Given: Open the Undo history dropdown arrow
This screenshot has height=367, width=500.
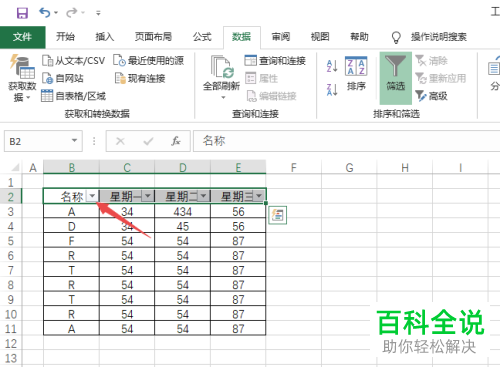Looking at the screenshot, I should pos(56,13).
